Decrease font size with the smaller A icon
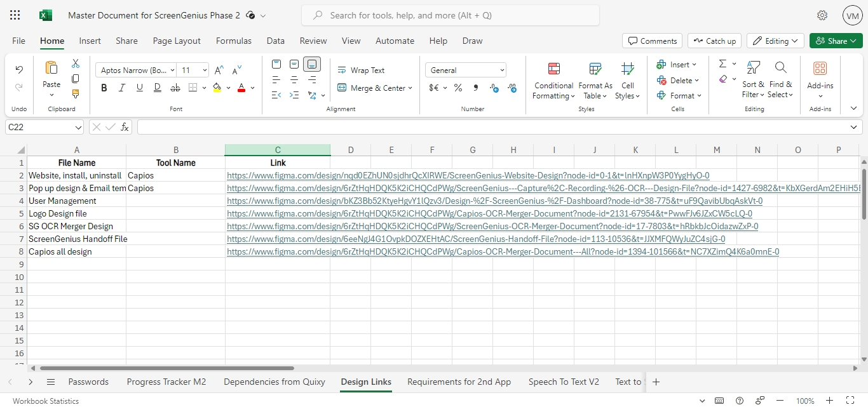868x407 pixels. click(x=236, y=70)
